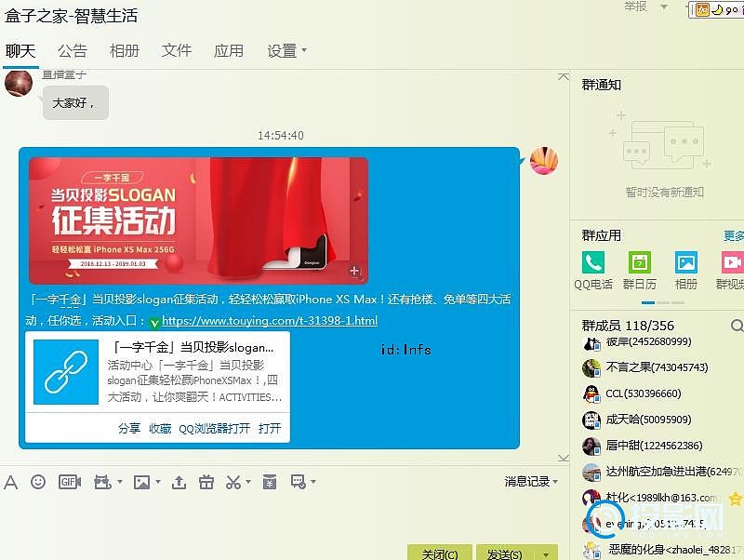The height and width of the screenshot is (560, 744).
Task: Open the font style tool
Action: coord(10,482)
